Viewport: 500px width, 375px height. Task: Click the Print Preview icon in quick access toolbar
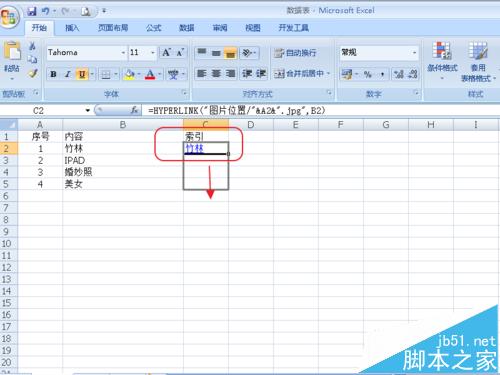click(x=86, y=11)
